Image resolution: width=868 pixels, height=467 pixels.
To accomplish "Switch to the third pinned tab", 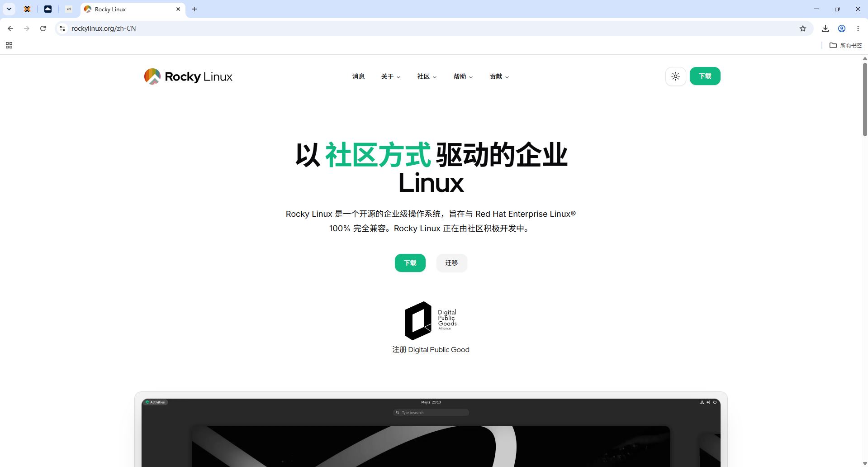I will click(x=69, y=9).
